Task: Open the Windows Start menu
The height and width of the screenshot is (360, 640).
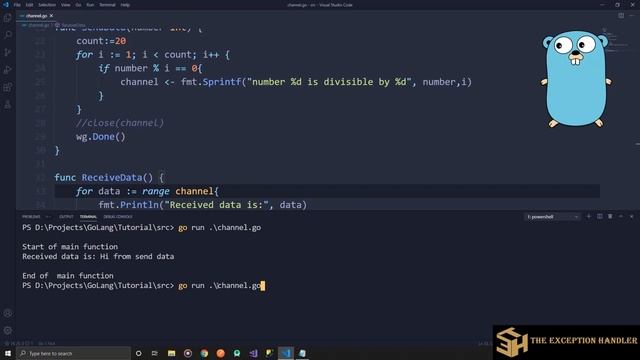Action: [8, 353]
